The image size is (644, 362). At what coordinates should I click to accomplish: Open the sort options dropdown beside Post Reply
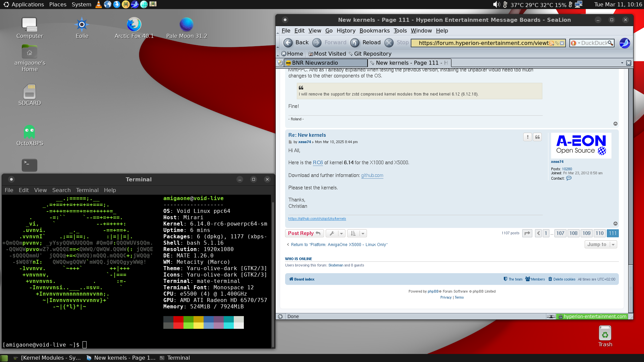[x=357, y=233]
